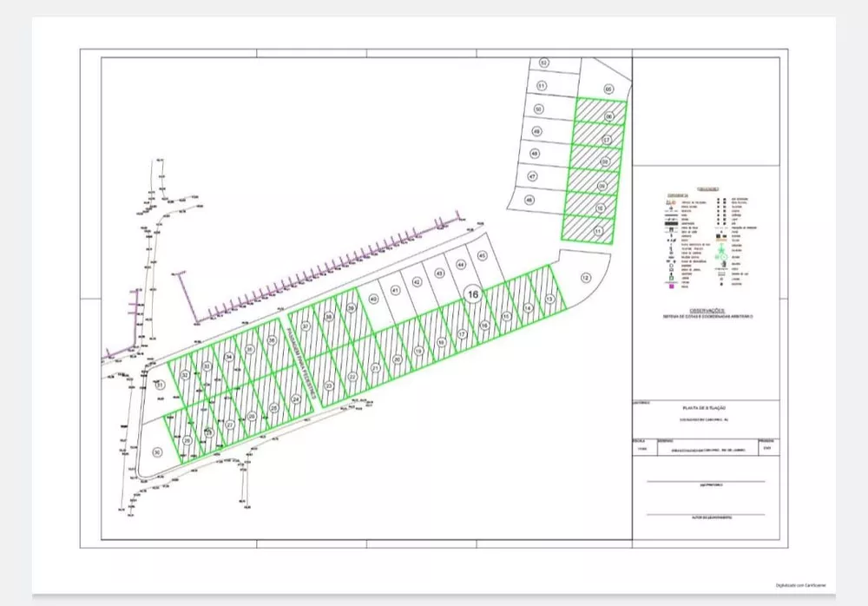
Task: Pick hatched lot 08 label
Action: 605,161
